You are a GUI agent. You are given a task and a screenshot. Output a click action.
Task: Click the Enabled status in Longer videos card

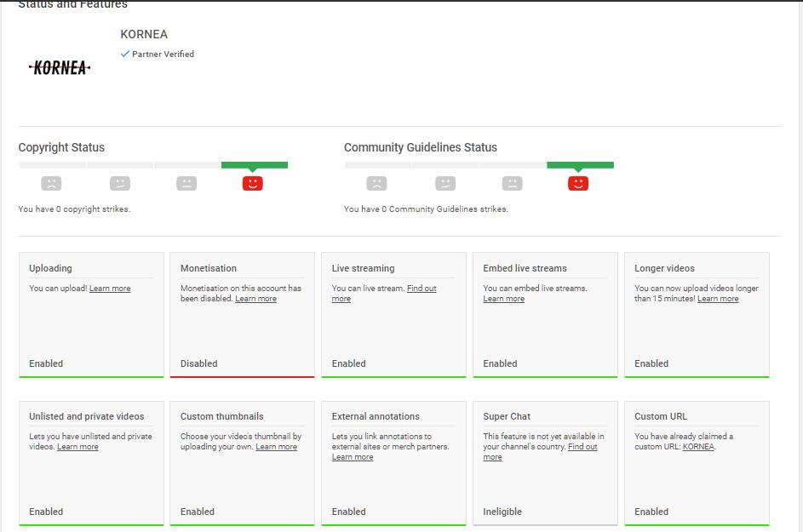click(651, 363)
